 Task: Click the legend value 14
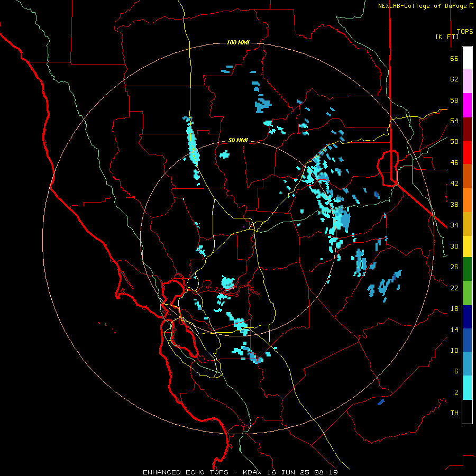[x=454, y=329]
